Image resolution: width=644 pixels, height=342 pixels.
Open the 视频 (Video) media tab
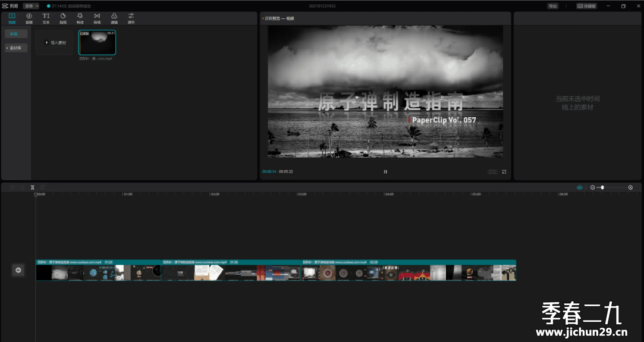click(12, 18)
